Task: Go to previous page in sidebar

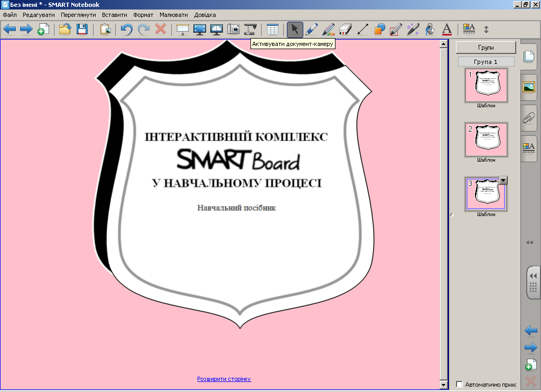Action: pos(530,331)
